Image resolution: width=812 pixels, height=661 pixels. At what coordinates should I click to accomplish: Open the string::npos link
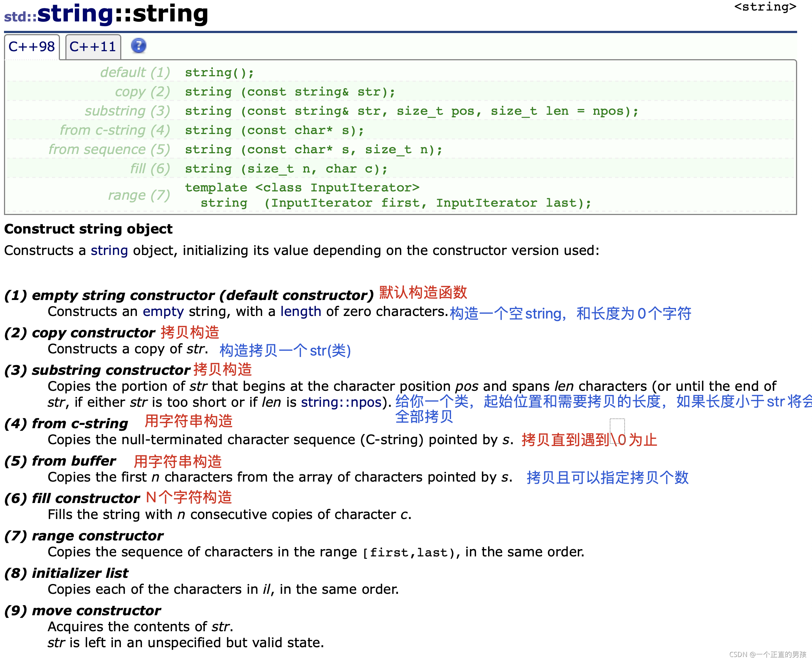[x=341, y=402]
